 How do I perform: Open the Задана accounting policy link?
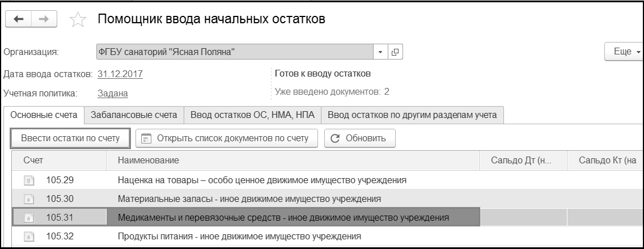click(112, 93)
